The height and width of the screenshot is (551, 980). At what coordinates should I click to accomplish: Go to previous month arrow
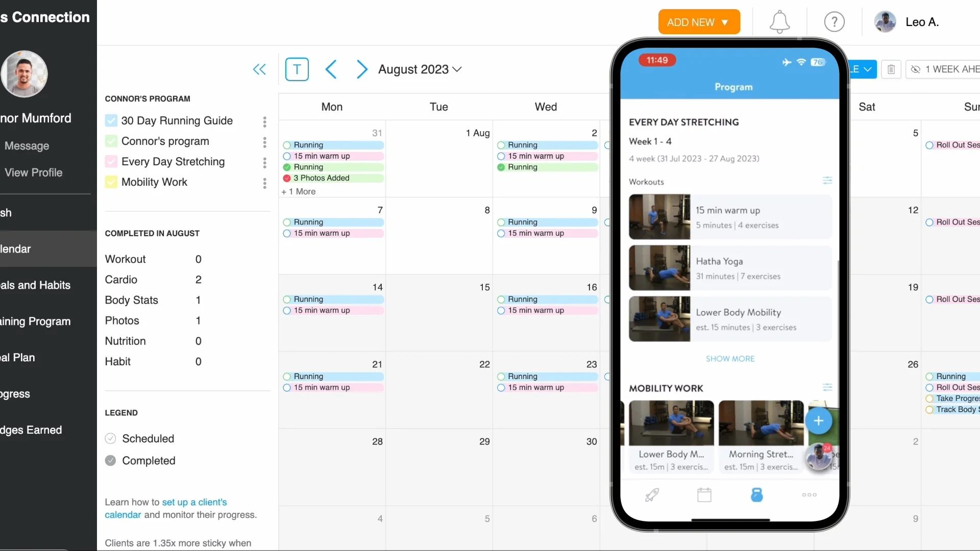[331, 69]
